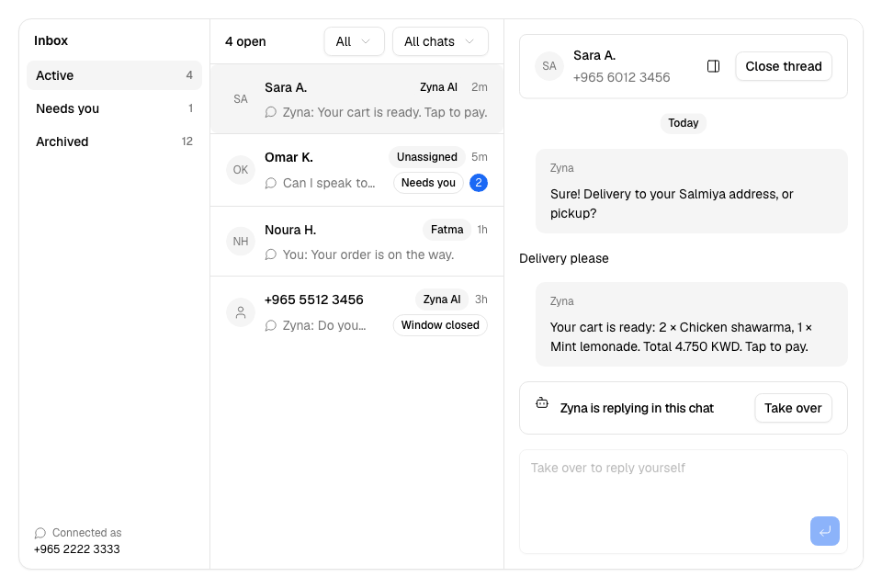882x588 pixels.
Task: Open the +965 5512 3456 conversation
Action: [356, 312]
